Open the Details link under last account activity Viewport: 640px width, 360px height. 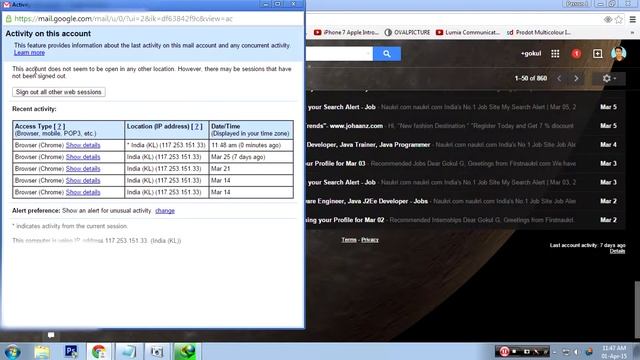pos(617,251)
